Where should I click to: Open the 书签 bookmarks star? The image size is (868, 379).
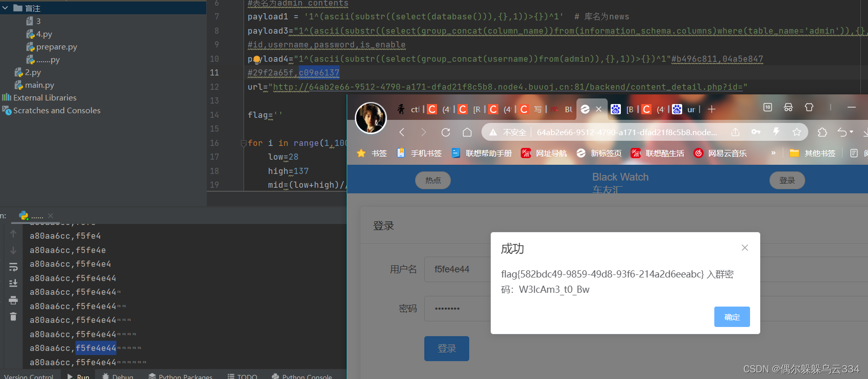pos(372,153)
